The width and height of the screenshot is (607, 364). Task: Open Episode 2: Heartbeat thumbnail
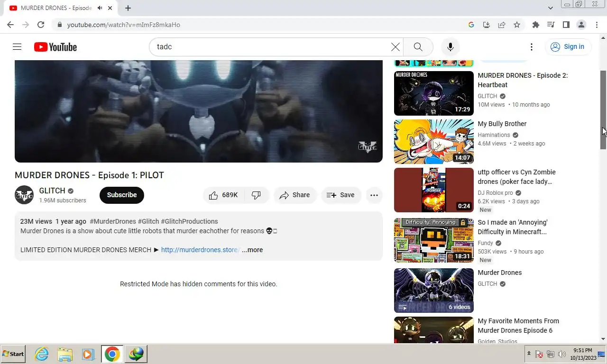434,93
